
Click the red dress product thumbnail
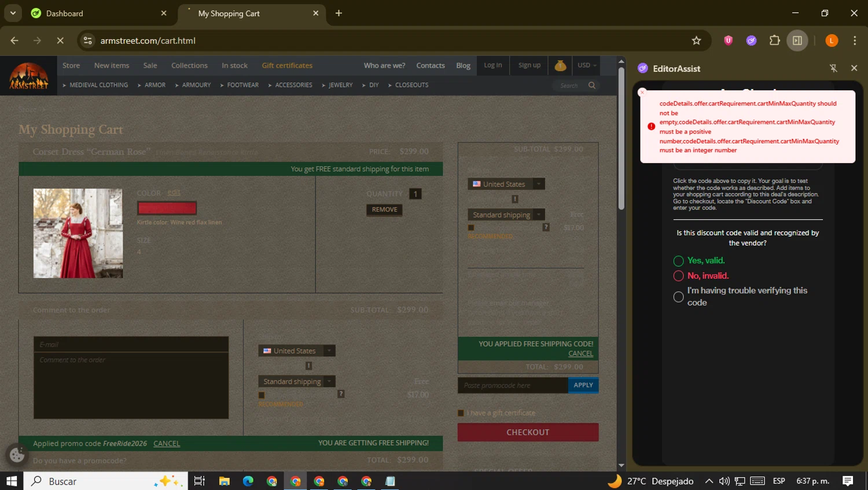pos(78,233)
